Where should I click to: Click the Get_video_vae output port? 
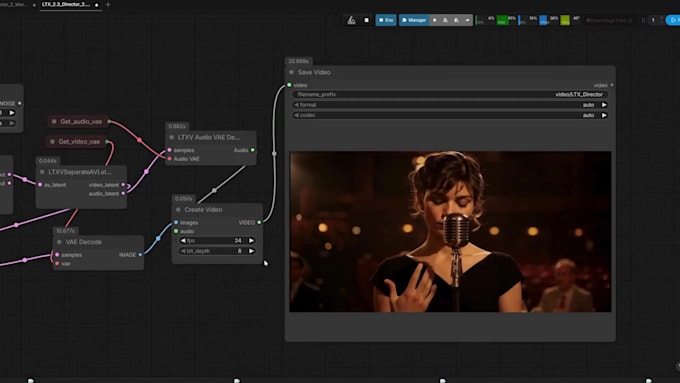click(107, 141)
